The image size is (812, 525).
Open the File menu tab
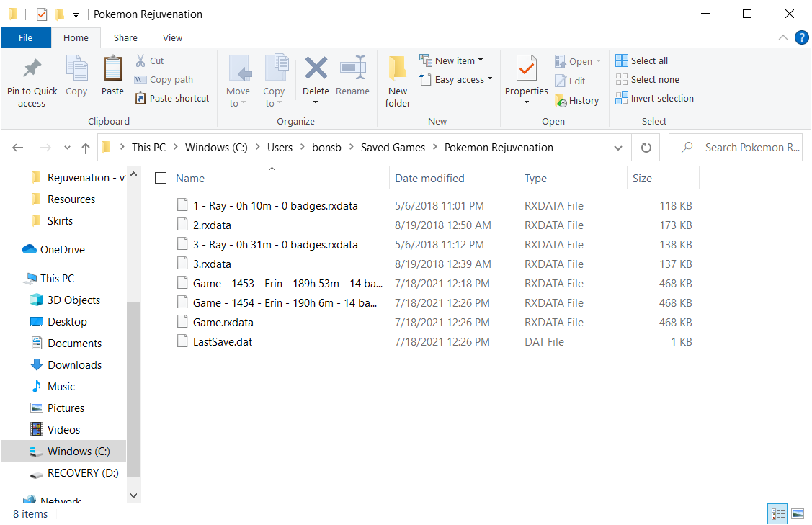25,37
